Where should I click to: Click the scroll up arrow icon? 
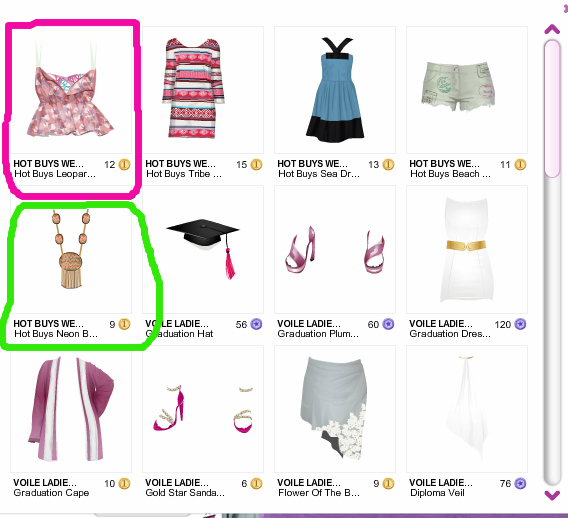point(552,29)
